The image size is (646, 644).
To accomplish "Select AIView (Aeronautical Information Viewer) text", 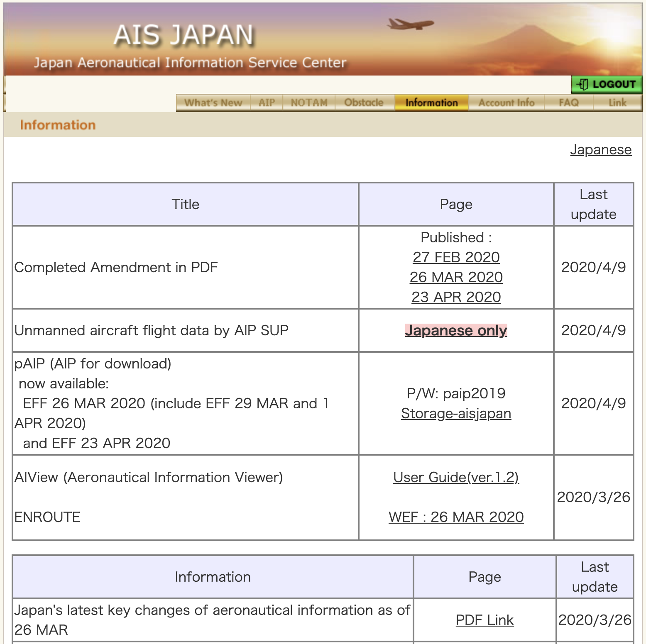I will (x=149, y=477).
